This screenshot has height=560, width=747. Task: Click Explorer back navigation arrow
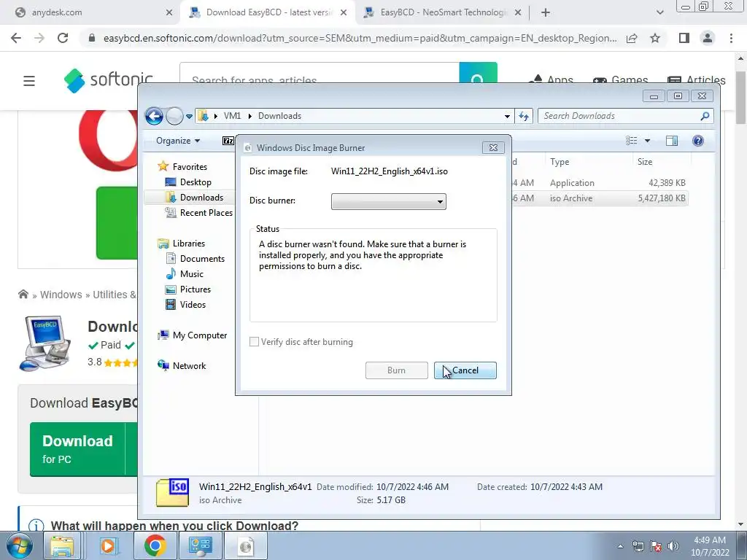click(154, 116)
